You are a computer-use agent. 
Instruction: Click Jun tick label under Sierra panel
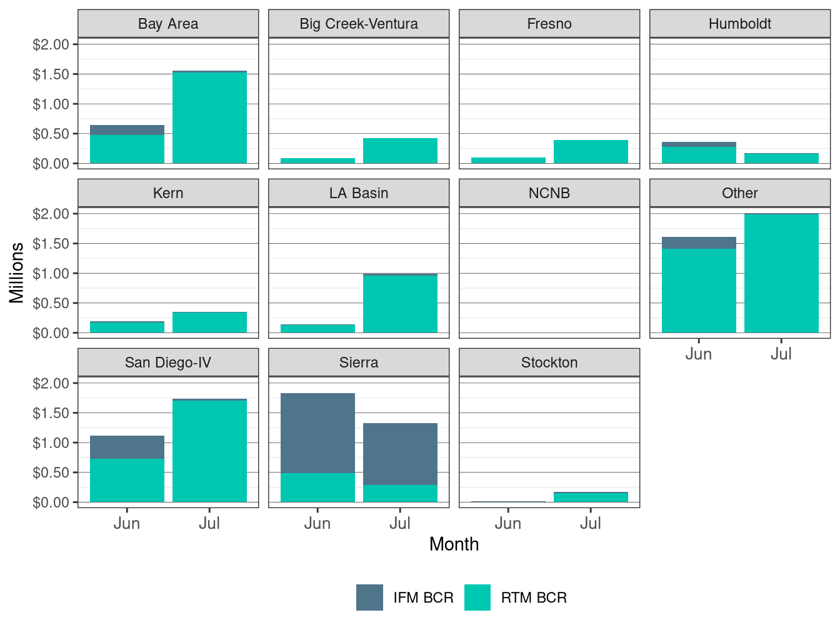coord(317,523)
